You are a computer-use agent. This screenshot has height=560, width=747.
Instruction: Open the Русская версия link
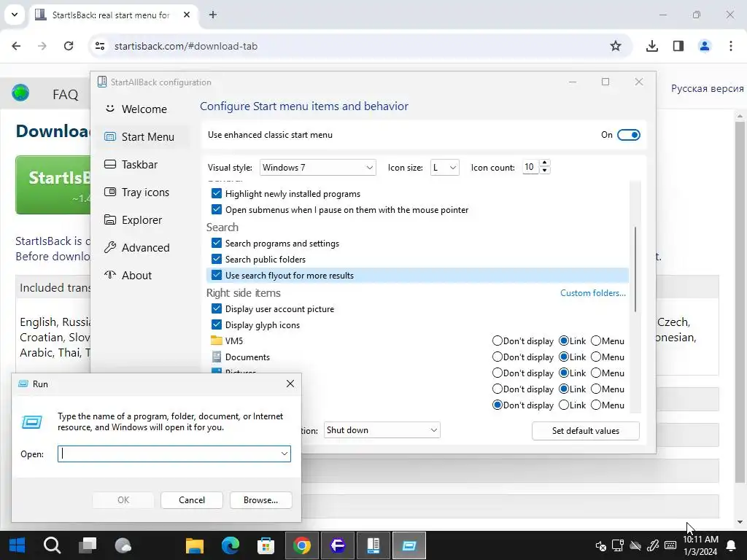coord(707,88)
